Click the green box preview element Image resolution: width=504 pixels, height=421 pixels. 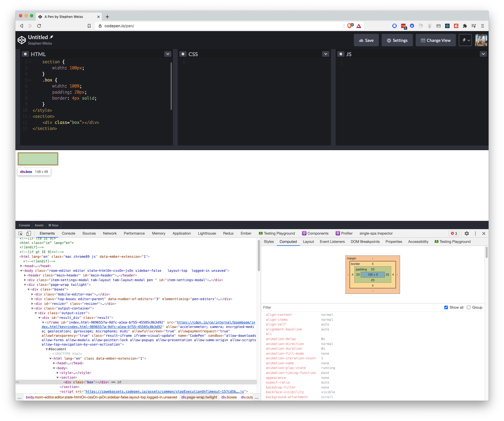coord(38,159)
